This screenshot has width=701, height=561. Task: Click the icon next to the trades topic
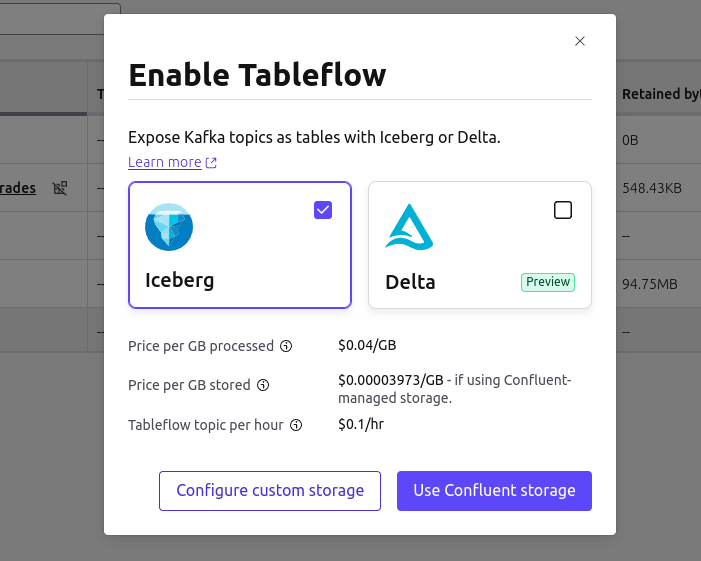tap(60, 188)
